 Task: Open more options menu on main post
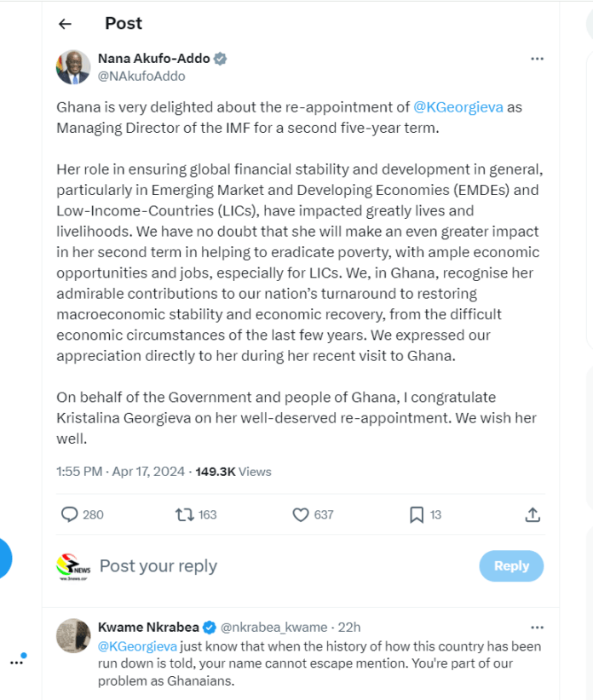point(537,59)
